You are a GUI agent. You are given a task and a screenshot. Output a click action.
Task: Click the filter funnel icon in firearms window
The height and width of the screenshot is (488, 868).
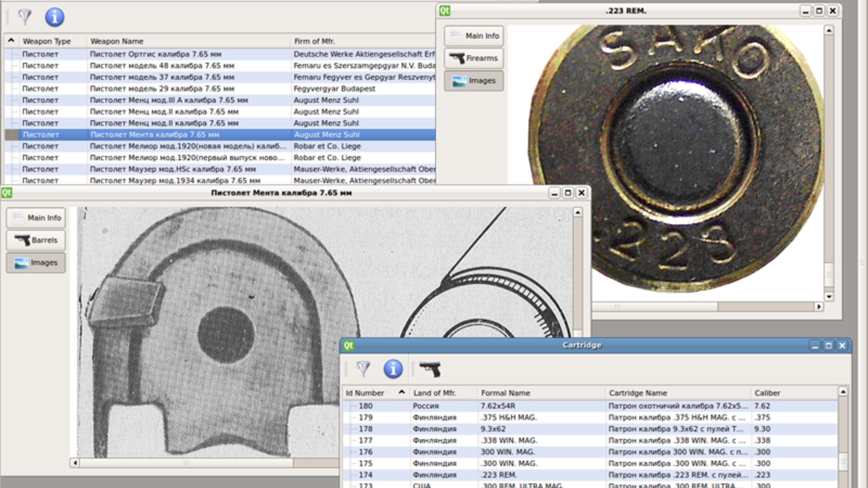tap(25, 17)
